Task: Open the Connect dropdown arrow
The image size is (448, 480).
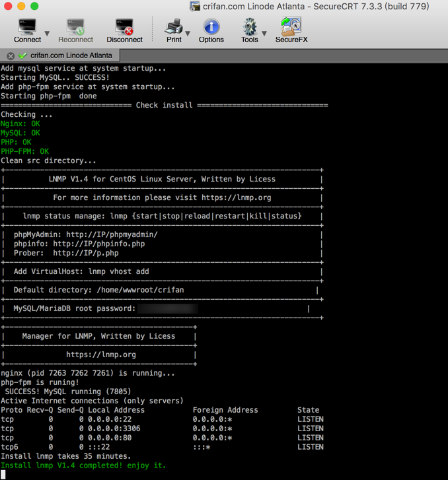Action: click(47, 33)
